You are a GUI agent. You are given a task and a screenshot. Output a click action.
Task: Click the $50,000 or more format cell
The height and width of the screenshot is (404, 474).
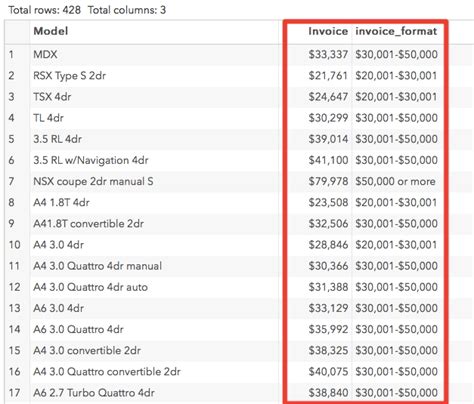[395, 181]
